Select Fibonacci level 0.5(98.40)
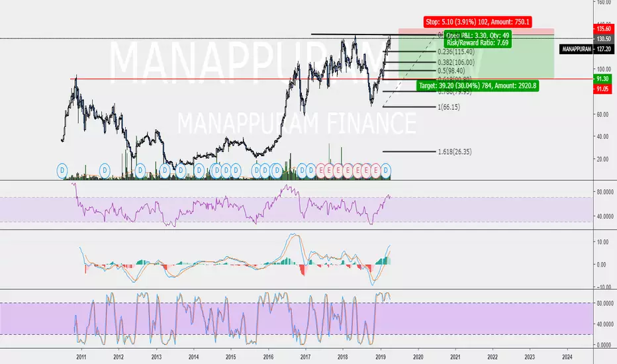Screen dimensions: 617x364 451,71
